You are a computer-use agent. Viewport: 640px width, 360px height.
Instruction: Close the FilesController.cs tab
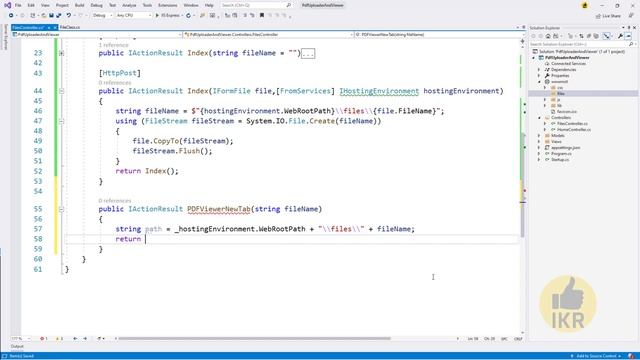point(55,27)
